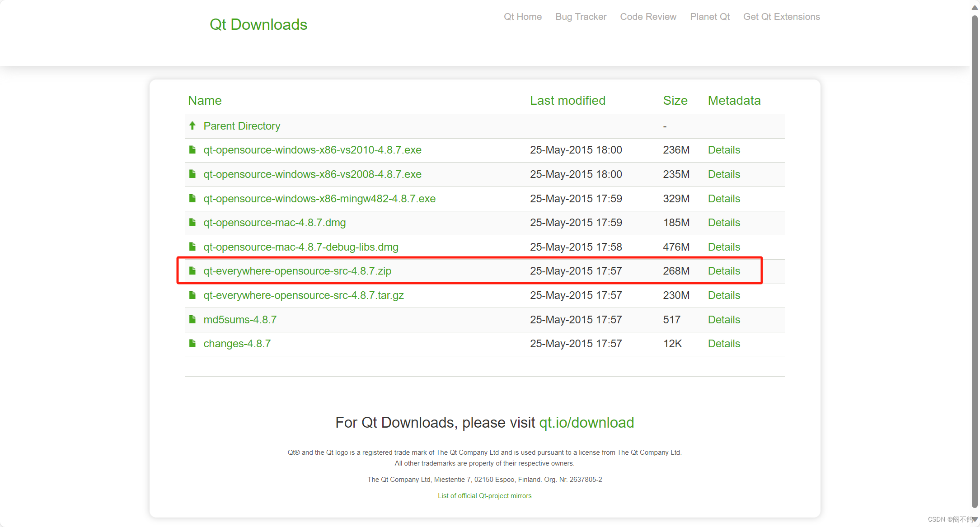
Task: Click the 268M size value
Action: pyautogui.click(x=676, y=271)
